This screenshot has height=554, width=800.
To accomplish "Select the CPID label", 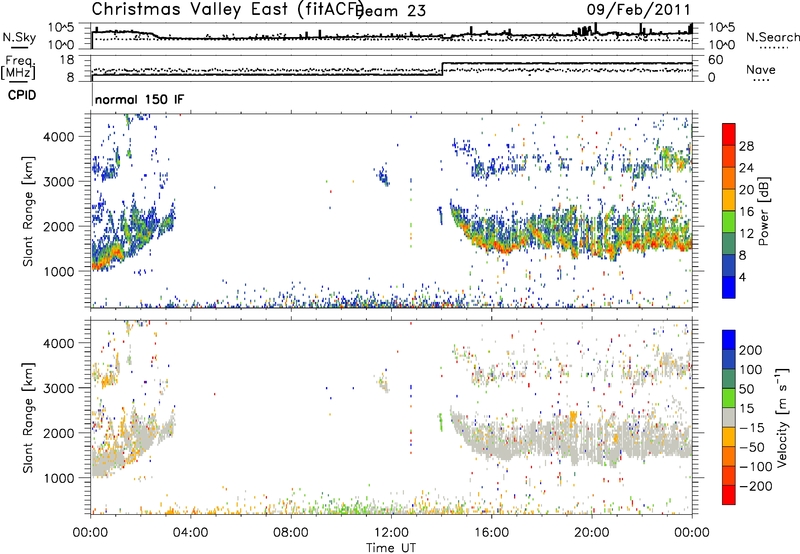I will pos(22,95).
